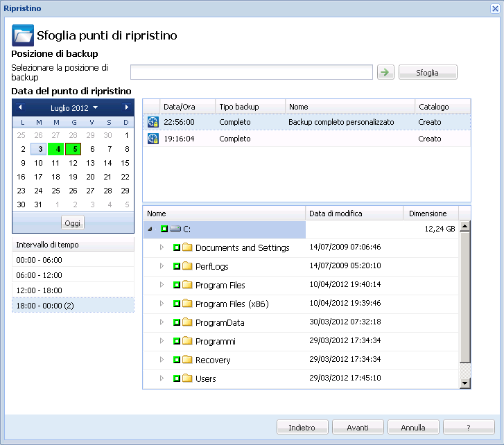Click the green arrow go button

tap(385, 72)
